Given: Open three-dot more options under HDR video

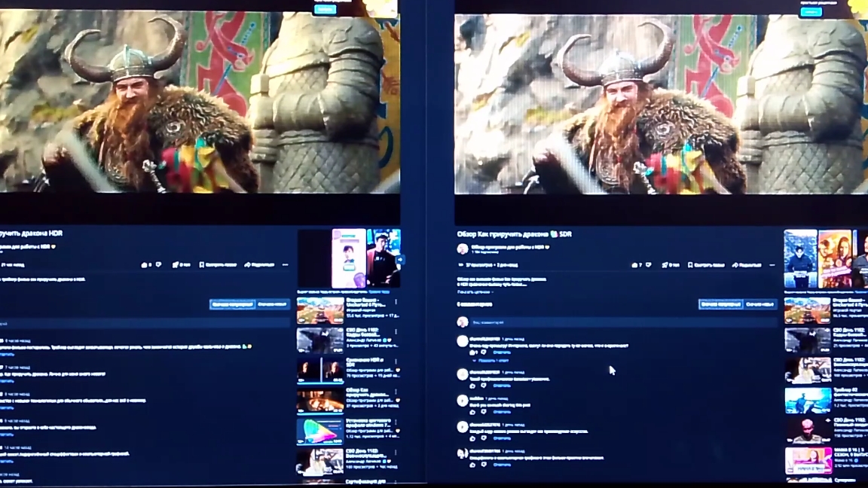Looking at the screenshot, I should click(x=285, y=265).
